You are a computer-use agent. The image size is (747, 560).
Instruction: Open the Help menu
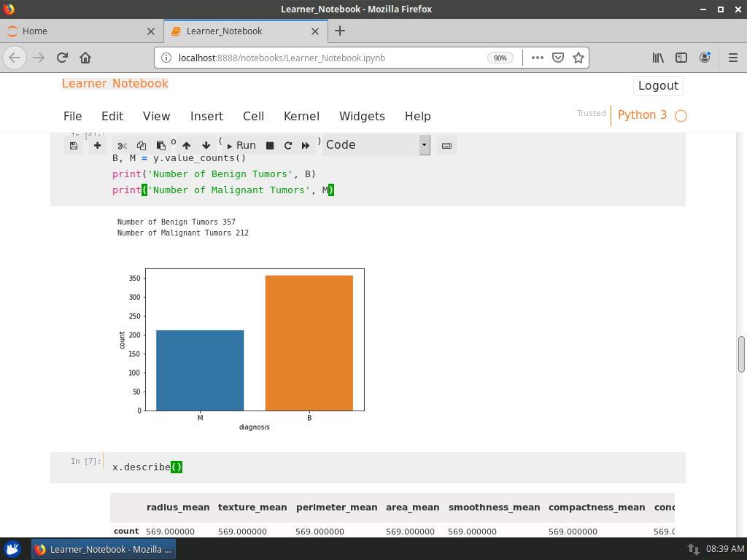pyautogui.click(x=418, y=116)
